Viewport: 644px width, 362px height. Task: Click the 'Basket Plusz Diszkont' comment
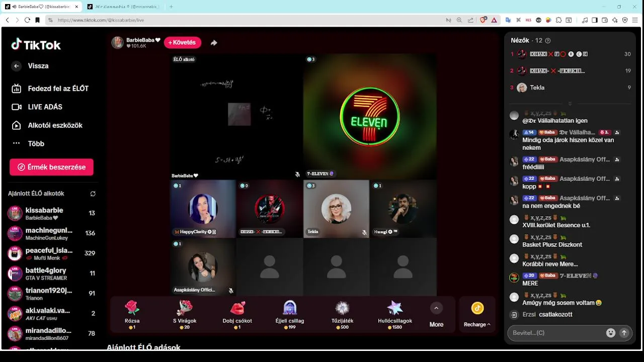552,245
